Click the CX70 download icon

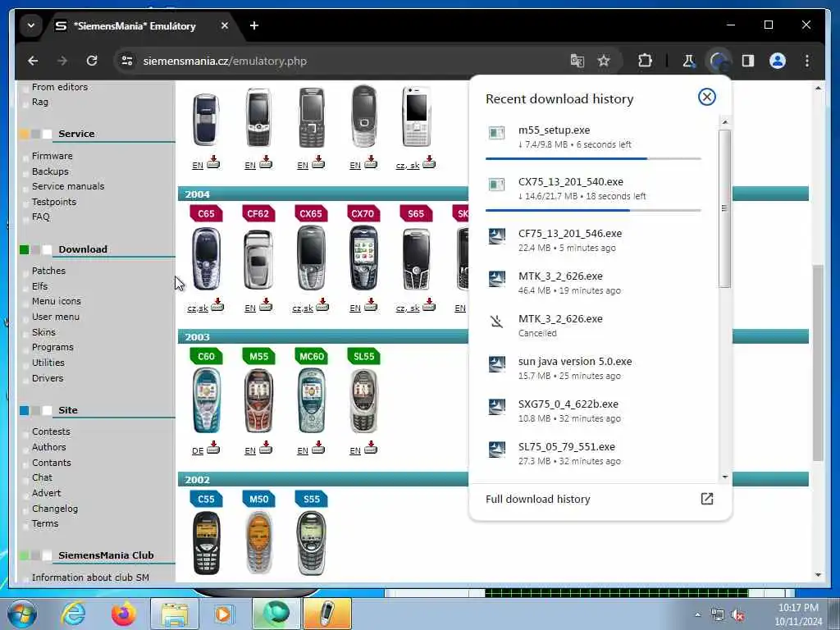tap(371, 305)
